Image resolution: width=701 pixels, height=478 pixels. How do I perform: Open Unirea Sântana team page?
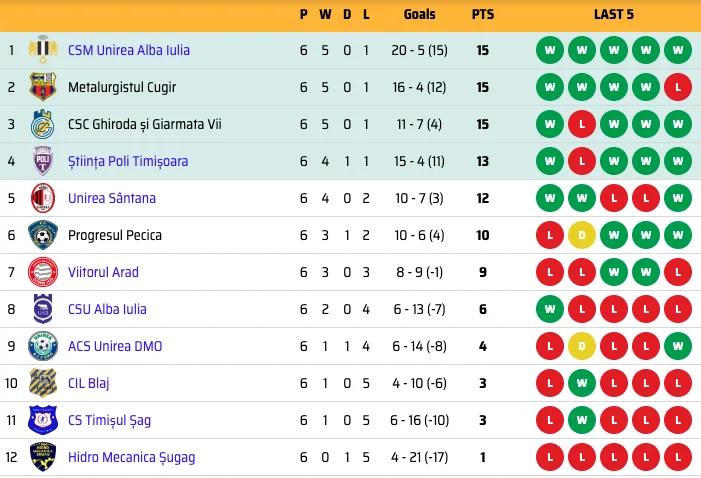click(111, 198)
